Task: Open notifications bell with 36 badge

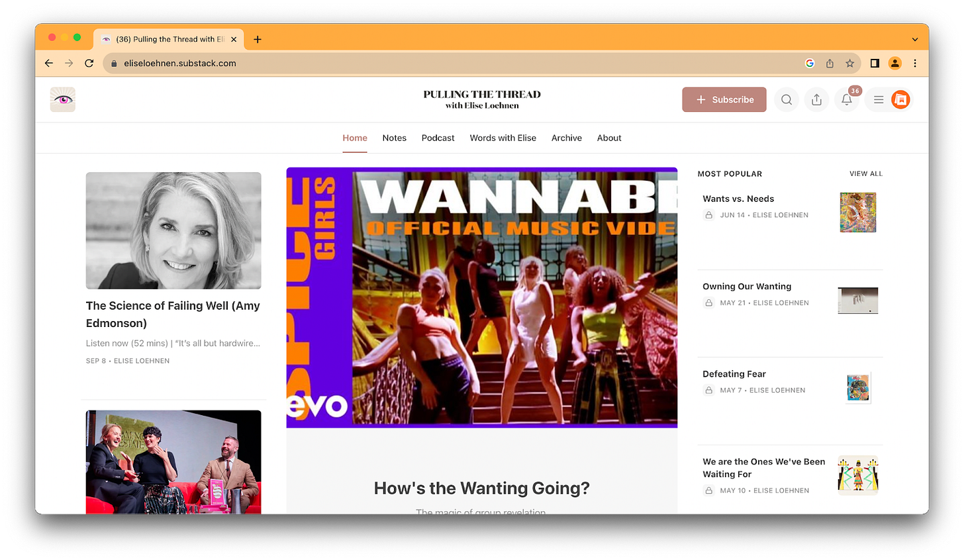Action: (847, 99)
